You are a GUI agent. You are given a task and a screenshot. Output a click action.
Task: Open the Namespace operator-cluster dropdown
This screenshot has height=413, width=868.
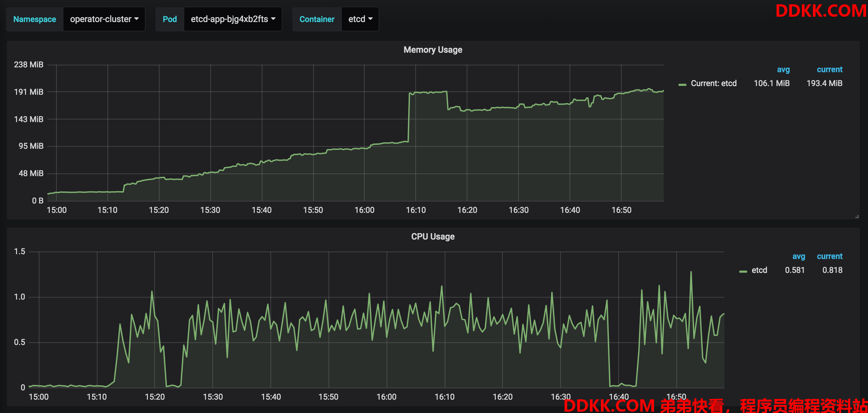(x=104, y=19)
